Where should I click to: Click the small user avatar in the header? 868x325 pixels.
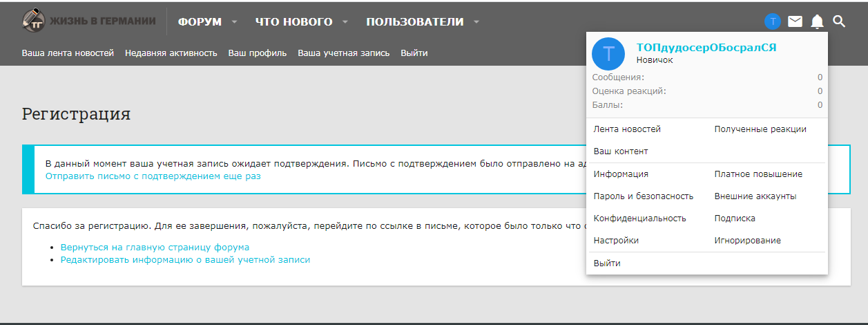pyautogui.click(x=773, y=21)
